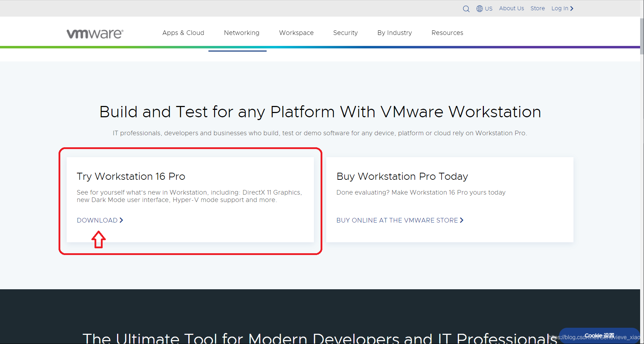Click the 'Done evaluating?' description text
This screenshot has width=644, height=344.
[421, 192]
